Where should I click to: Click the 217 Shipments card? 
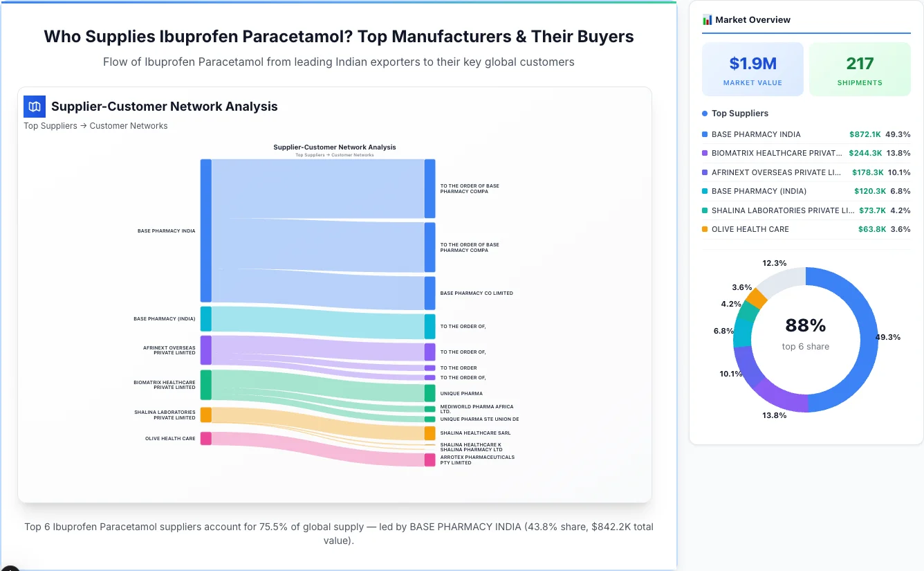[860, 69]
